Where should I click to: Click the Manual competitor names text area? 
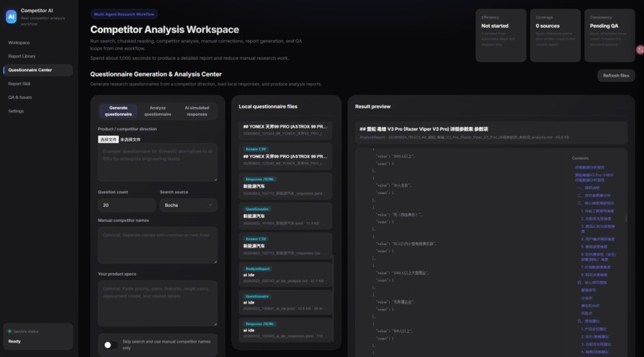(157, 245)
